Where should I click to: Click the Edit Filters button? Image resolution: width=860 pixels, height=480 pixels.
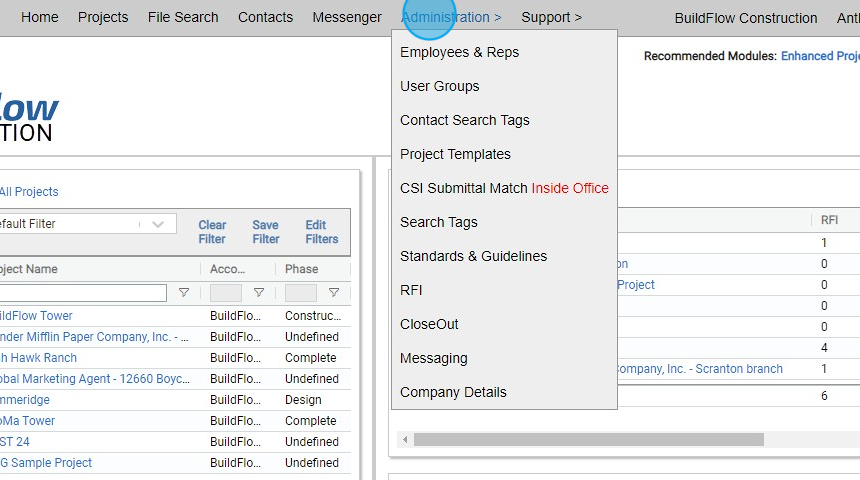point(322,232)
